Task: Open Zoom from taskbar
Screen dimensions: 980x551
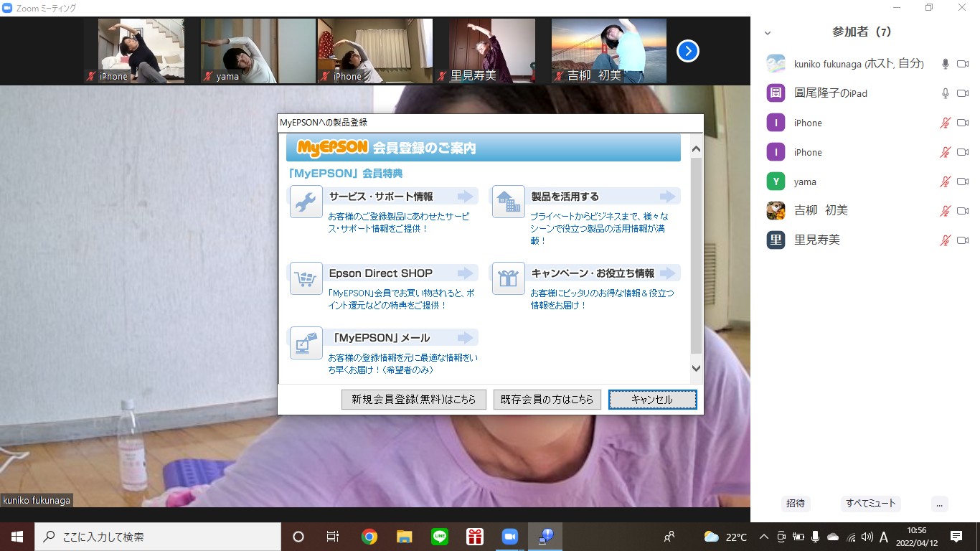Action: 510,537
